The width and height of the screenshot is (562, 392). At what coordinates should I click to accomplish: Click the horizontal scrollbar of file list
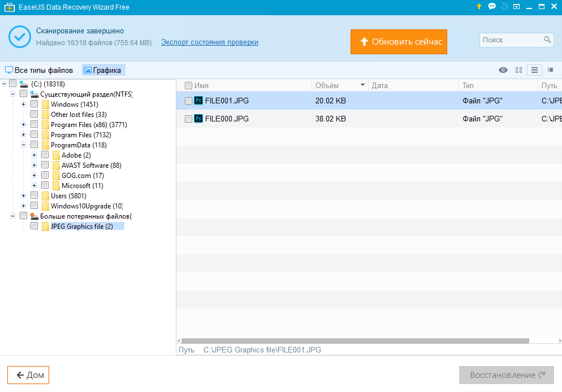pyautogui.click(x=355, y=341)
